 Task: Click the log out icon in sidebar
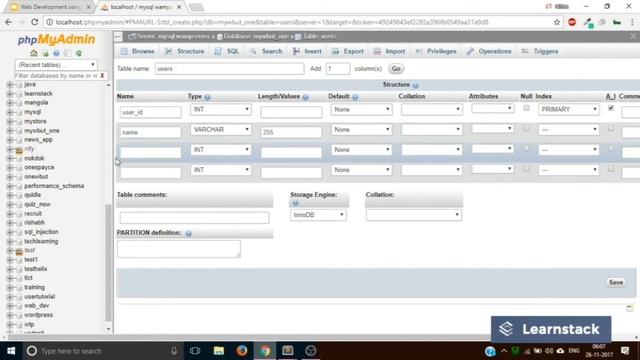click(x=45, y=53)
